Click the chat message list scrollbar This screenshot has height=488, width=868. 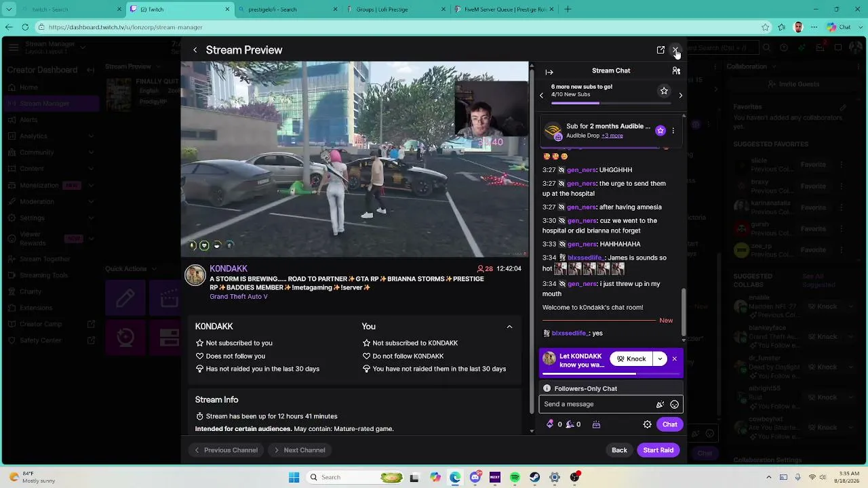(684, 312)
